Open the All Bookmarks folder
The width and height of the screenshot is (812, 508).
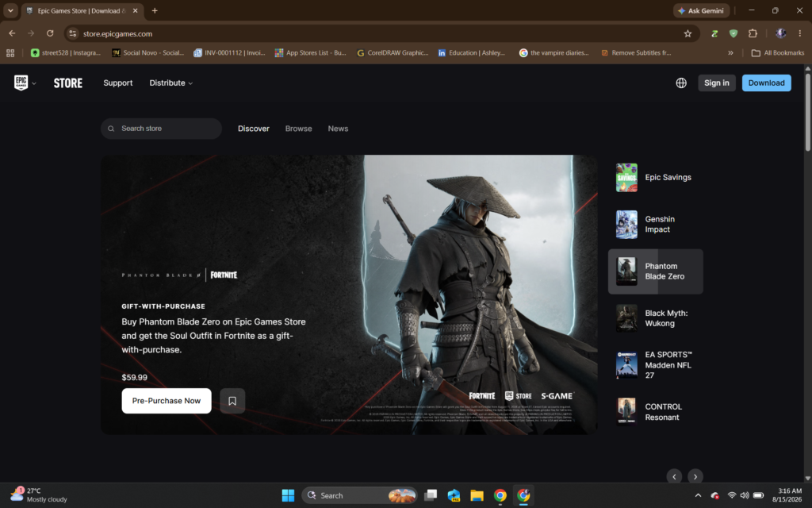777,53
